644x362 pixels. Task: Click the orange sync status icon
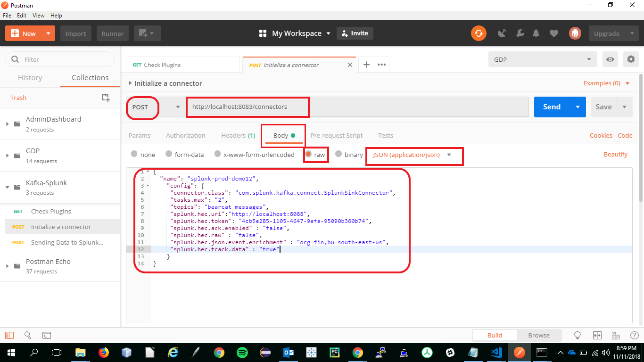coord(479,33)
